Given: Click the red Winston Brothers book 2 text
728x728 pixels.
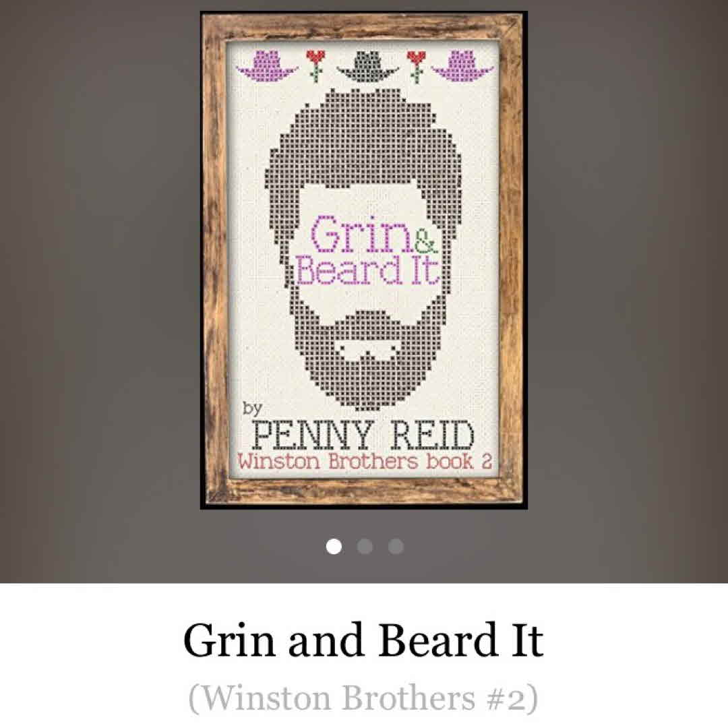Looking at the screenshot, I should [x=365, y=462].
